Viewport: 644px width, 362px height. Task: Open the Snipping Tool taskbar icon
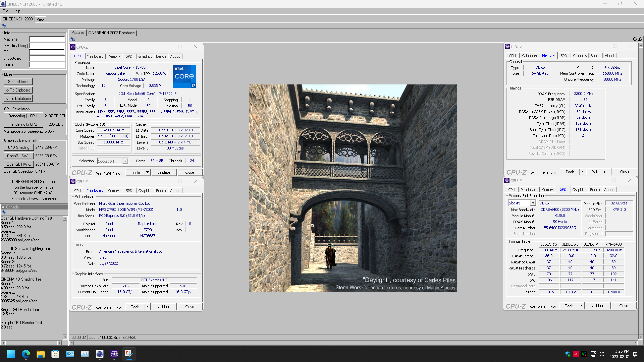click(129, 354)
